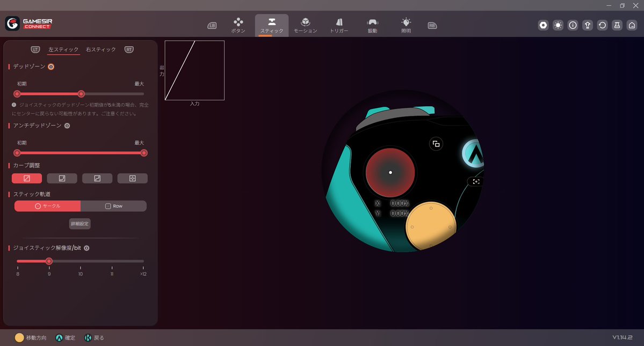
Task: Restore down the GameSir Connect window
Action: click(x=622, y=5)
